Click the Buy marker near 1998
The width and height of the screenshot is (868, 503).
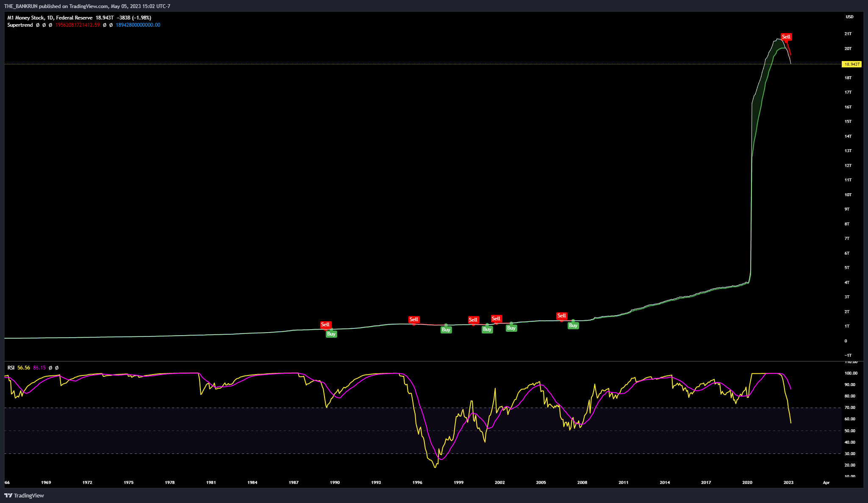click(x=446, y=330)
